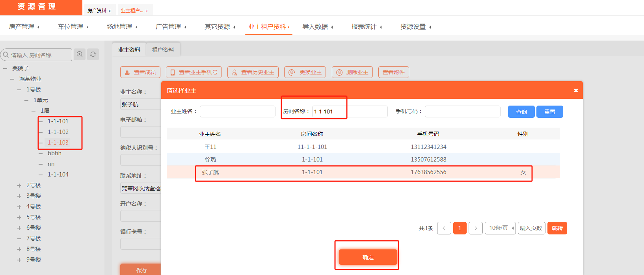Select room 1-1-102 in tree

tap(58, 132)
